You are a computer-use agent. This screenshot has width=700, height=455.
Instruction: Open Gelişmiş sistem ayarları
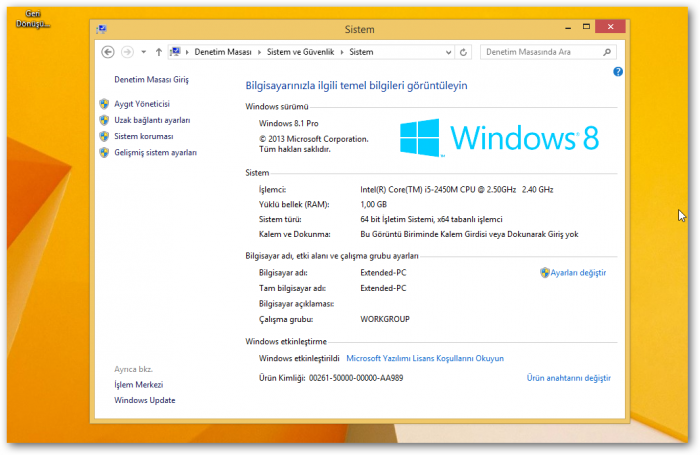pos(155,152)
